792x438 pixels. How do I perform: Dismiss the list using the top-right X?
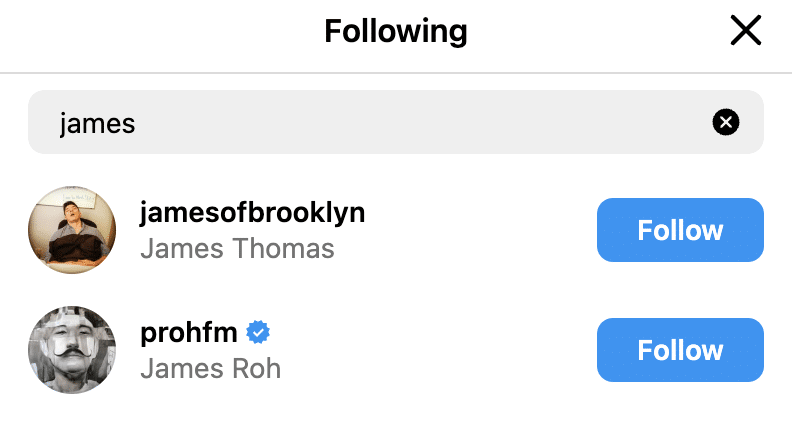[x=745, y=32]
